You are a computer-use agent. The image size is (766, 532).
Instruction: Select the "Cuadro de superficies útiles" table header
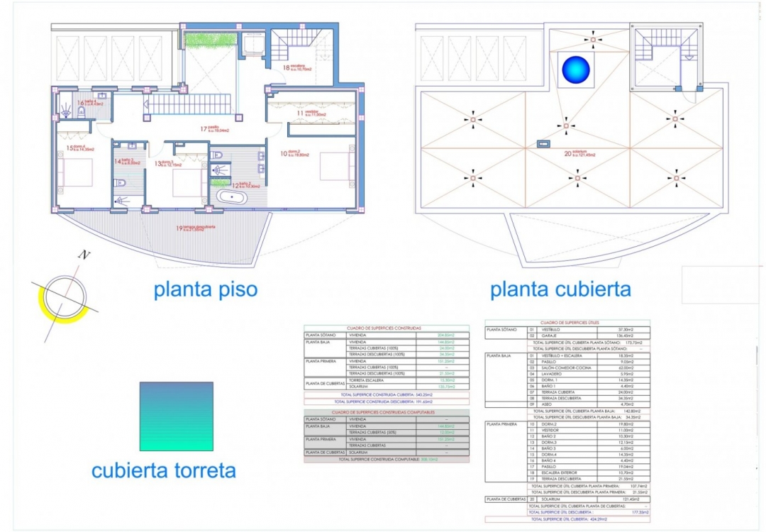coord(575,322)
